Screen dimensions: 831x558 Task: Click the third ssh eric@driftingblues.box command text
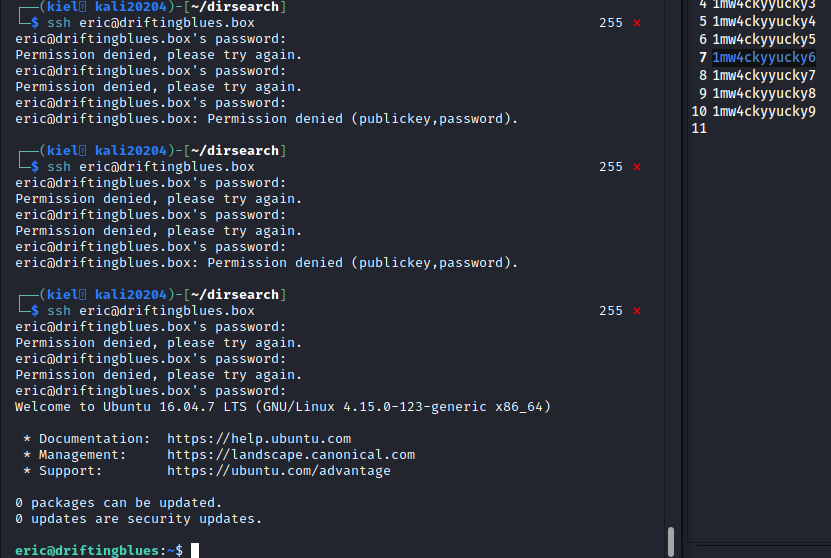151,311
